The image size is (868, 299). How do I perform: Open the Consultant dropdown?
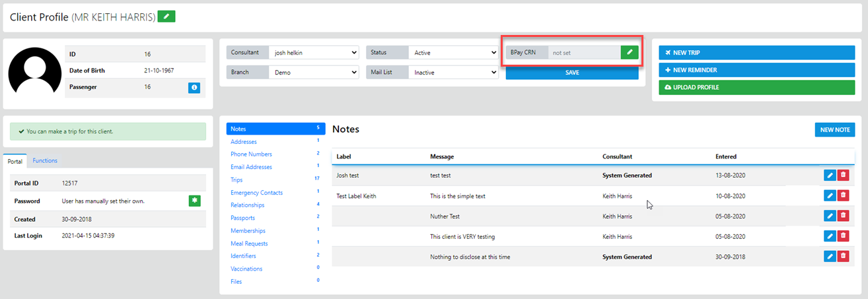point(314,52)
